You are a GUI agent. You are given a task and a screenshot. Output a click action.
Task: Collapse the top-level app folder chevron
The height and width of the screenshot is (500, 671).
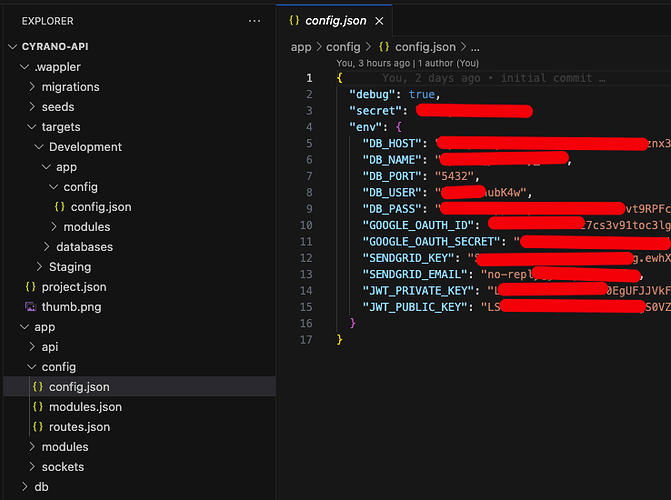pos(24,327)
